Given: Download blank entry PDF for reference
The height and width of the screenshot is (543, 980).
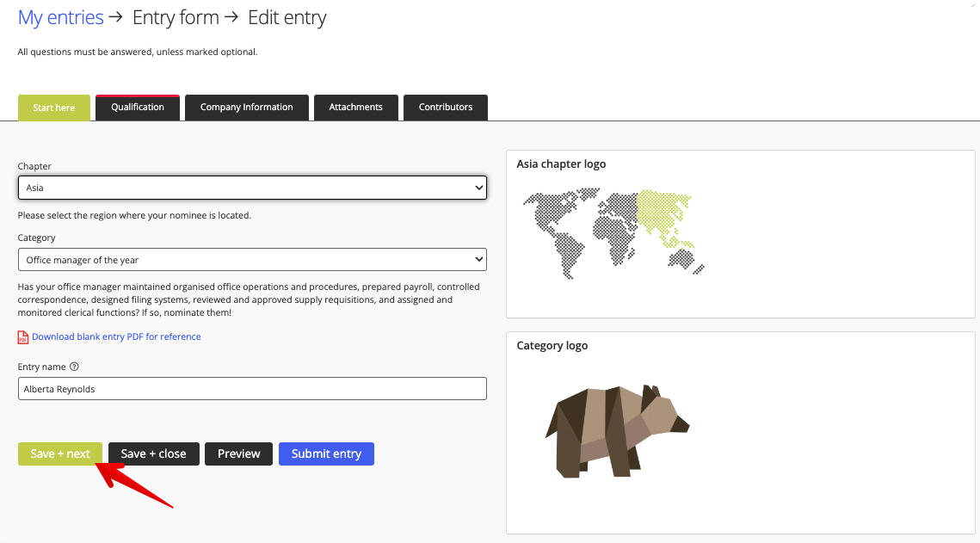Looking at the screenshot, I should tap(116, 336).
